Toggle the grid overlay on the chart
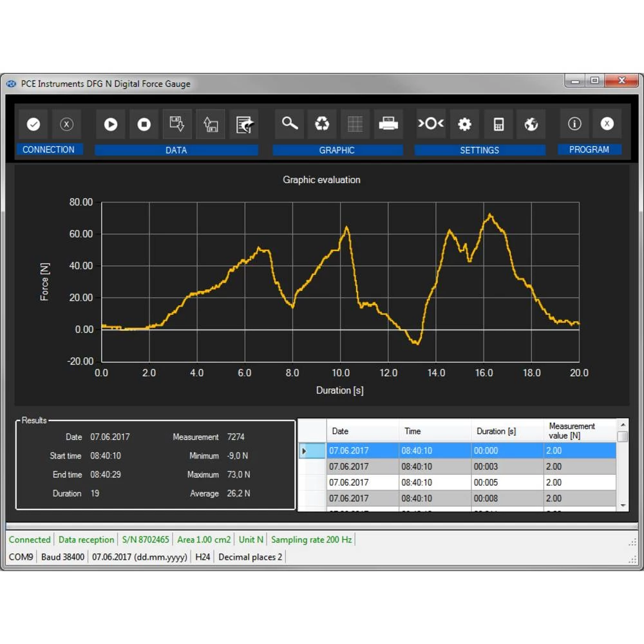Screen dimensions: 644x644 click(x=355, y=124)
